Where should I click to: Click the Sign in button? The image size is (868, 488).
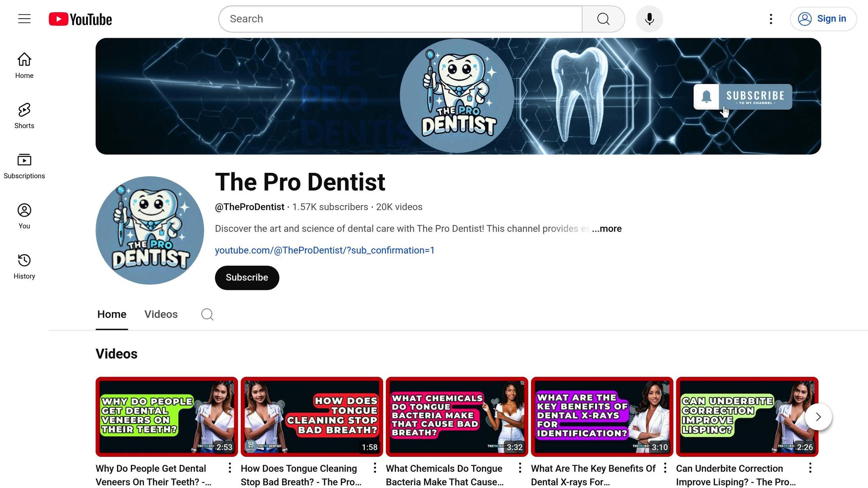823,19
